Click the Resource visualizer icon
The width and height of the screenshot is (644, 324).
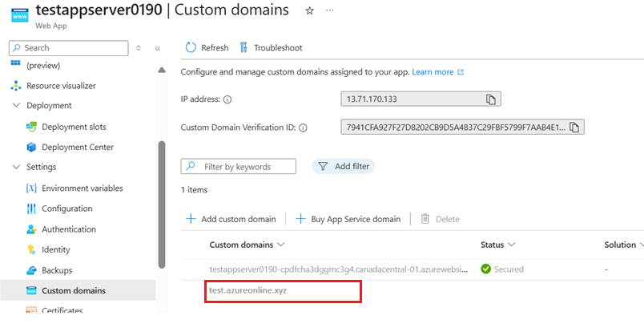click(15, 86)
